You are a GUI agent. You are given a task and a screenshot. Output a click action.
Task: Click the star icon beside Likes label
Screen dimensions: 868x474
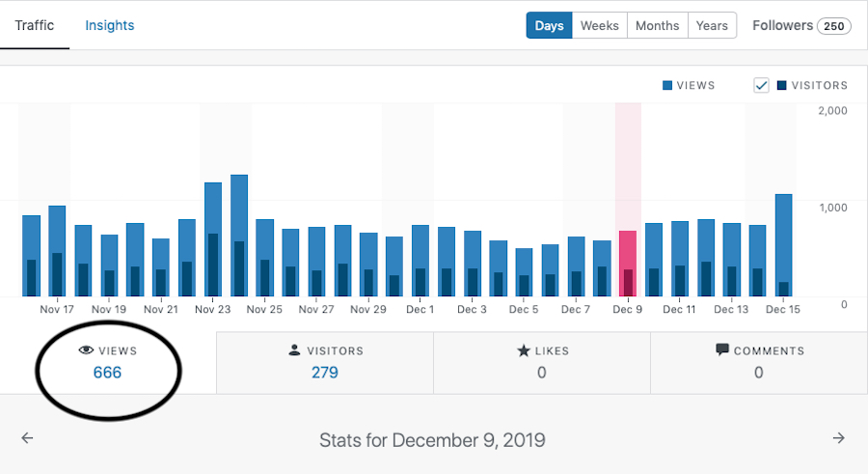[525, 351]
